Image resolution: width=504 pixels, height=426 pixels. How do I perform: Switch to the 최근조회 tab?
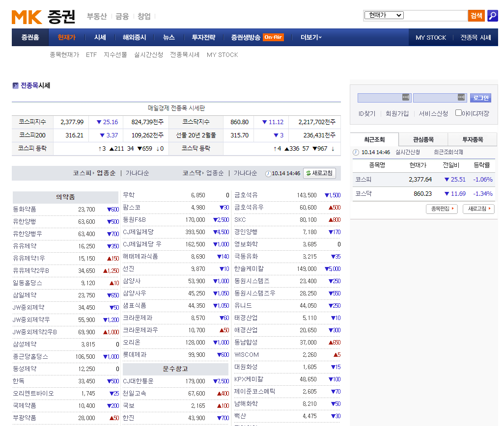pos(374,140)
